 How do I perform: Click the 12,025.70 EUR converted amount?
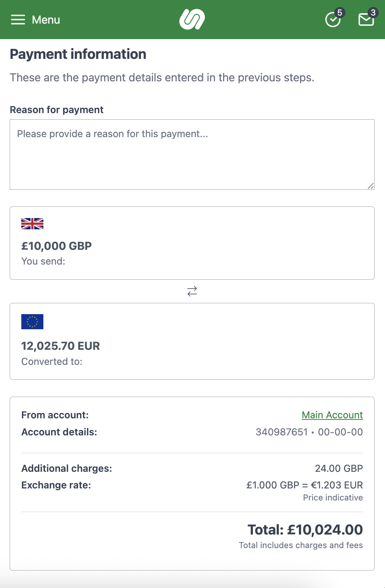click(60, 346)
